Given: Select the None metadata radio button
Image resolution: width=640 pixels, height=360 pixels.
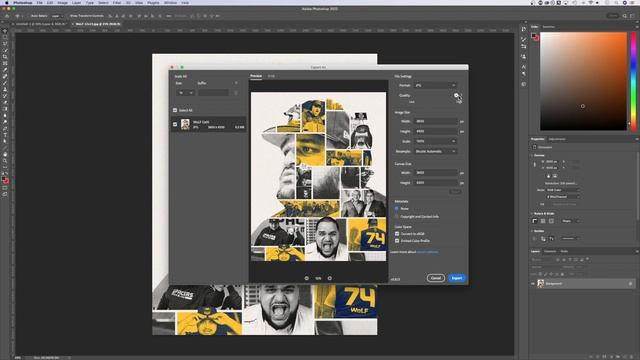Looking at the screenshot, I should point(396,209).
